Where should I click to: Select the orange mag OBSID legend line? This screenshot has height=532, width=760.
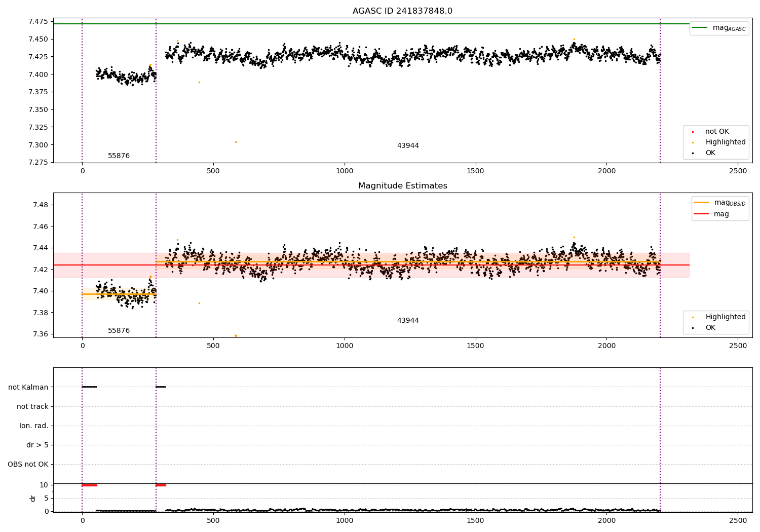[701, 203]
